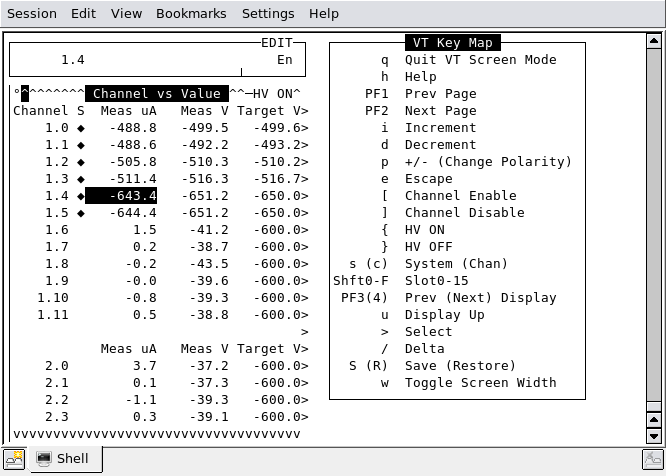Click the Channel Enable key map entry

pyautogui.click(x=460, y=196)
